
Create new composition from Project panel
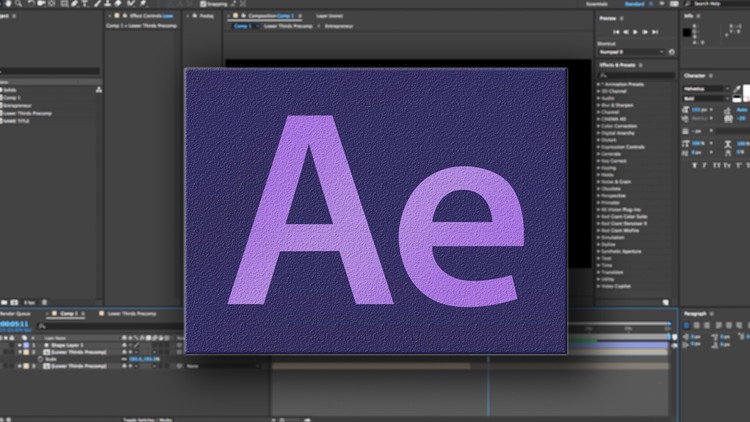tap(14, 302)
